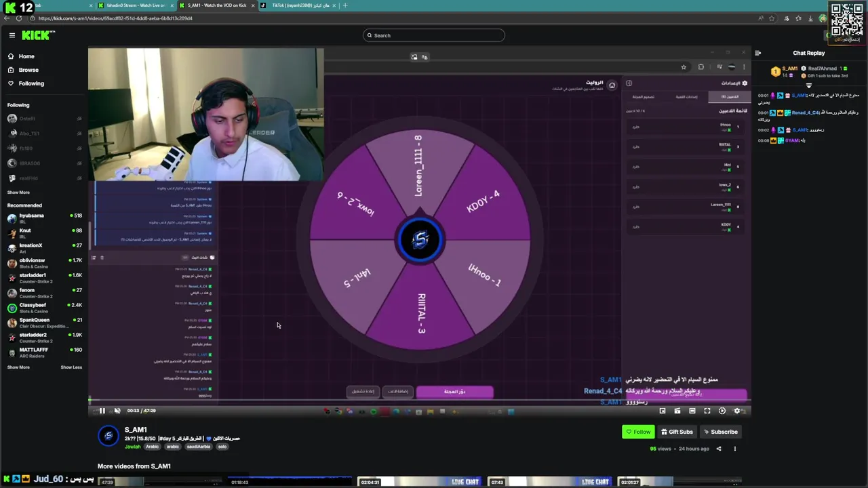Open the 01:18:43 video thumbnail
The height and width of the screenshot is (488, 868).
point(290,482)
